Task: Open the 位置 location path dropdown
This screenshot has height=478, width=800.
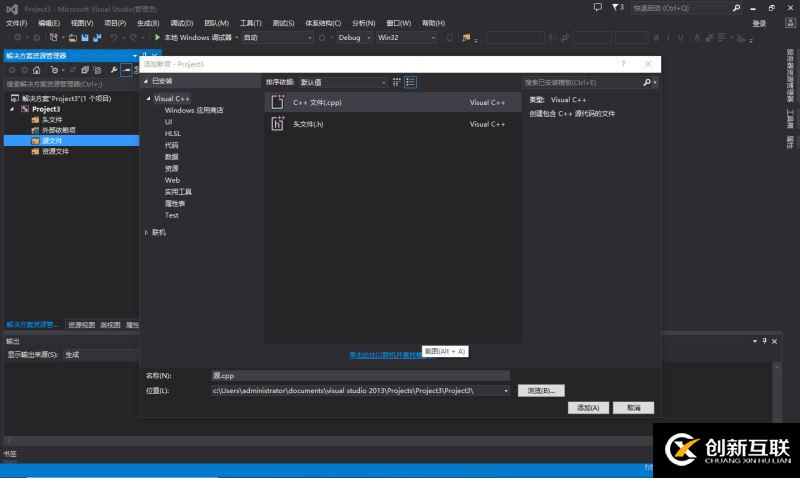Action: tap(506, 391)
